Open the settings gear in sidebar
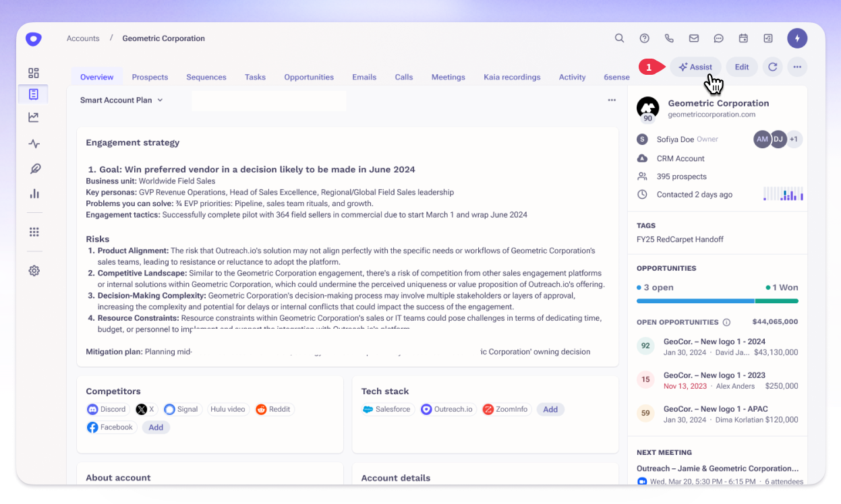Screen dimensions: 841x504 34,270
